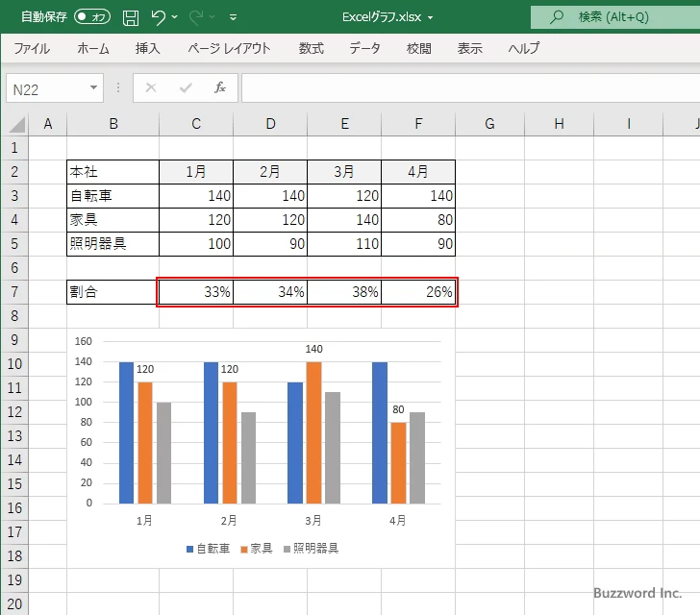Click the Select All corner triangle

pyautogui.click(x=16, y=125)
